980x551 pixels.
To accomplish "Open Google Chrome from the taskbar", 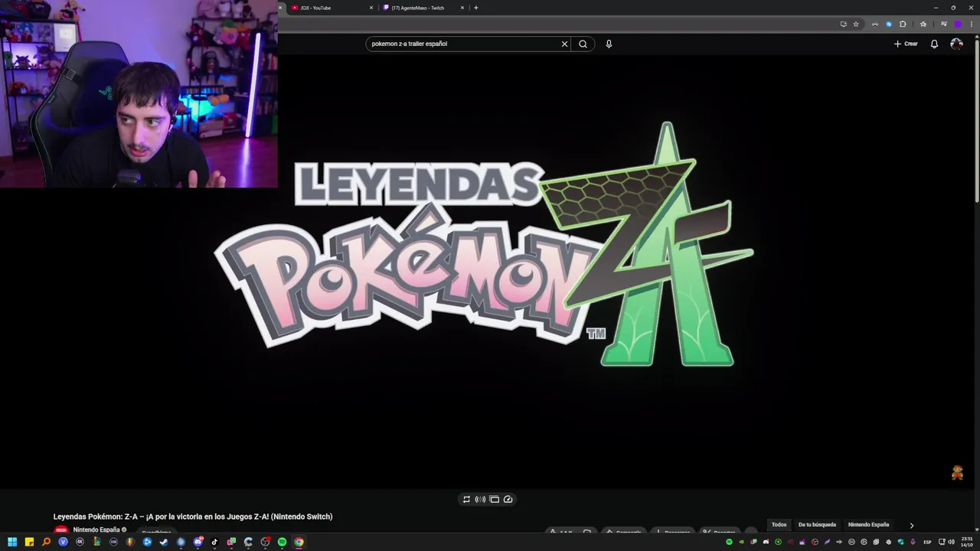I will [x=299, y=542].
